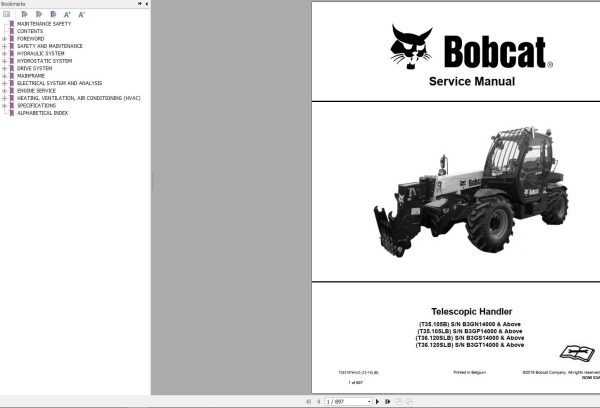Click the Telescopic Handler title text
Screen dimensions: 600x408
[471, 311]
